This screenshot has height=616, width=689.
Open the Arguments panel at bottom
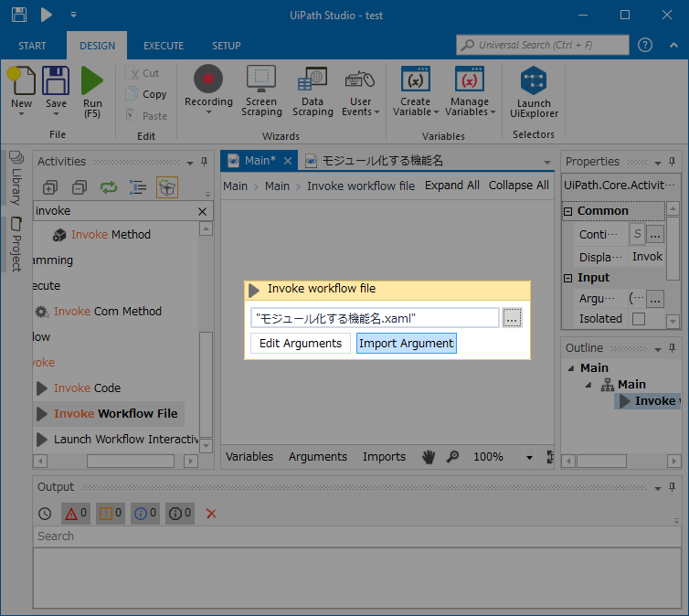click(318, 457)
